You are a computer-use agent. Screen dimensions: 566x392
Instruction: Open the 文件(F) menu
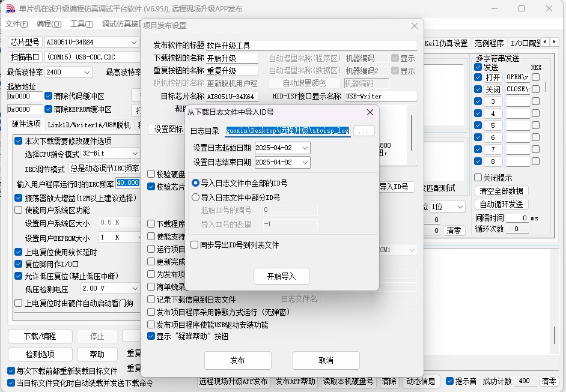coord(17,24)
